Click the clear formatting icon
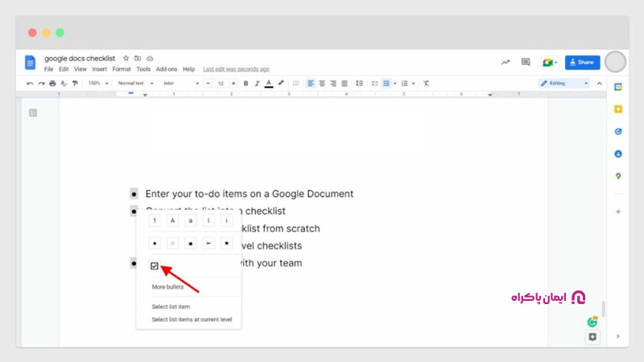This screenshot has width=644, height=362. point(426,83)
